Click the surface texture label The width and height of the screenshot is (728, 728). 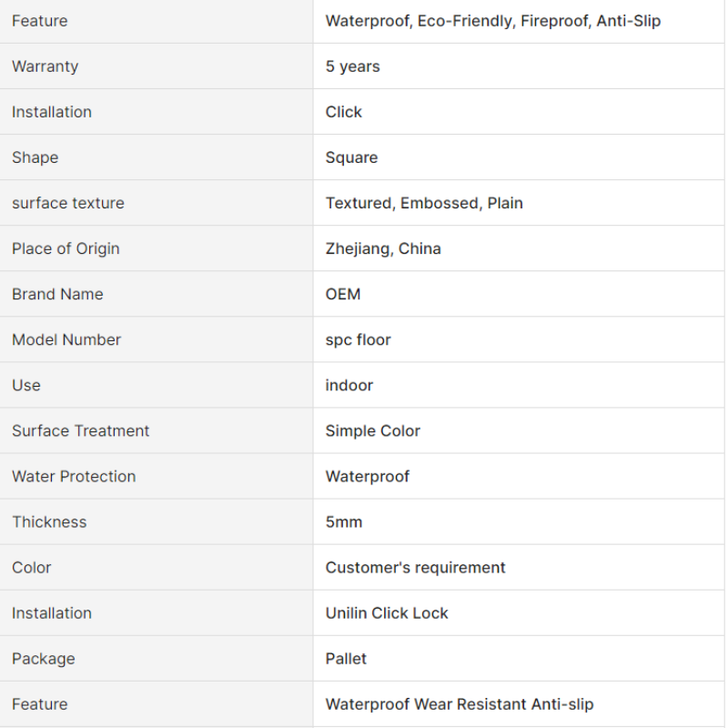(68, 203)
